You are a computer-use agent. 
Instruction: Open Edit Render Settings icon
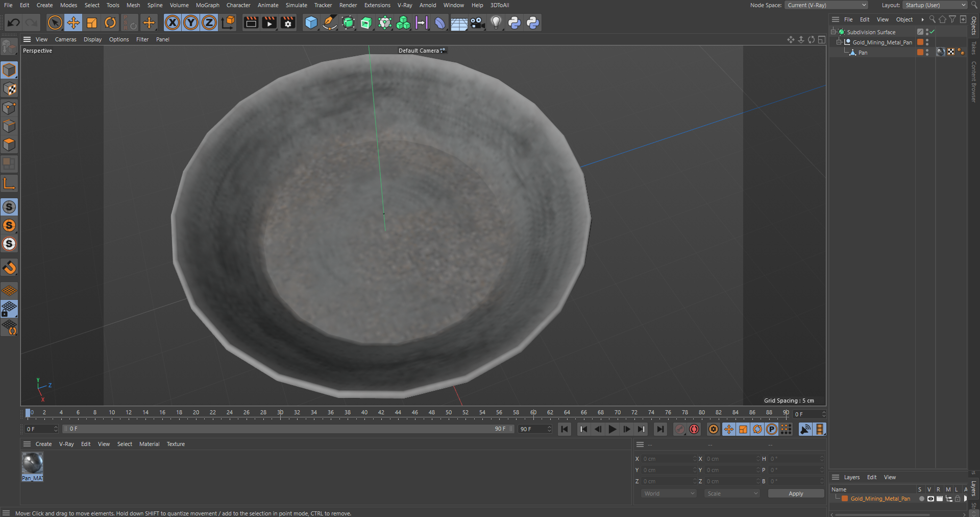[x=288, y=22]
